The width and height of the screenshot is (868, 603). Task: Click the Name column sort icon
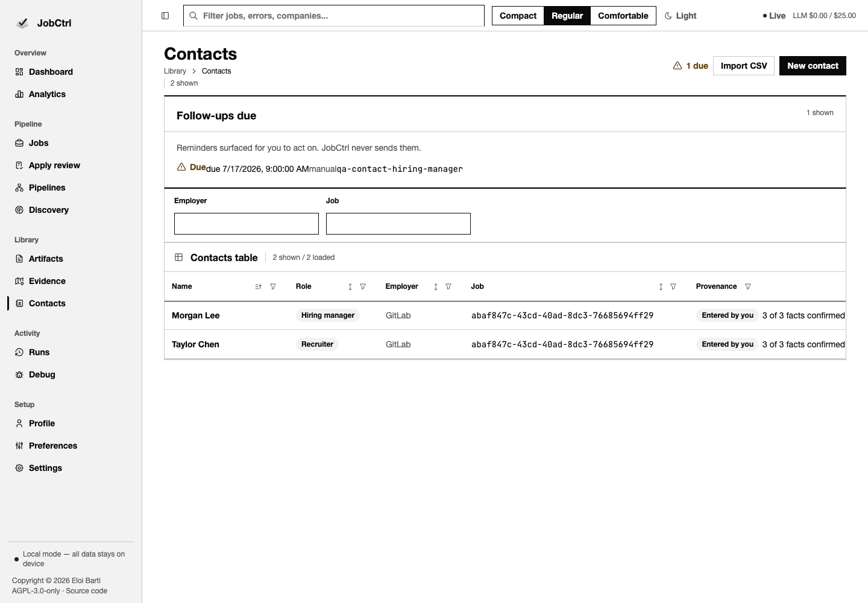[259, 286]
